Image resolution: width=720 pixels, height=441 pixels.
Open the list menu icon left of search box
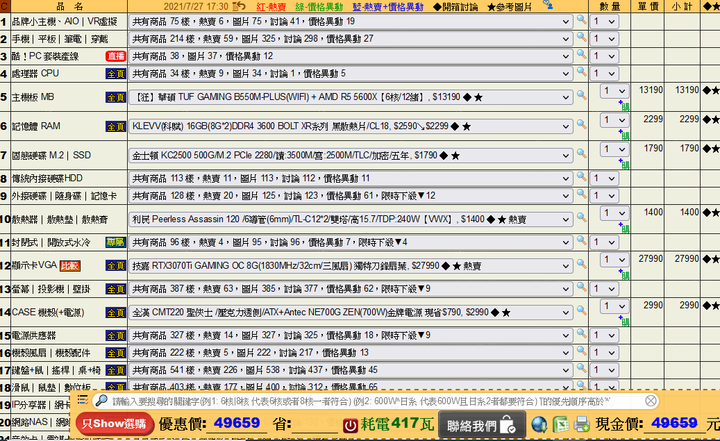point(82,400)
